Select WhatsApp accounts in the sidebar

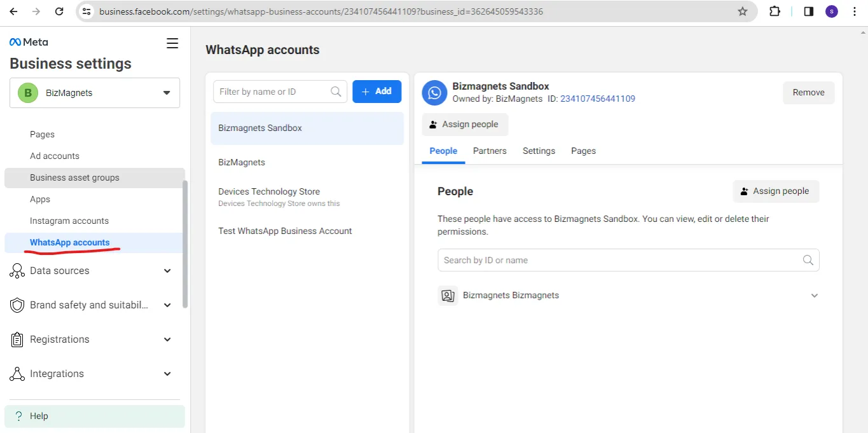pyautogui.click(x=94, y=243)
